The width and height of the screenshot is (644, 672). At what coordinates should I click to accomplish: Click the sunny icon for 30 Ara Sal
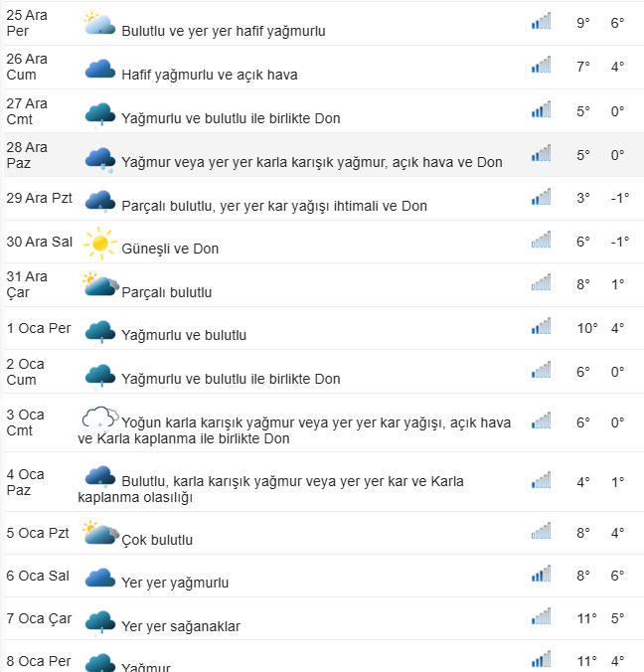coord(99,243)
